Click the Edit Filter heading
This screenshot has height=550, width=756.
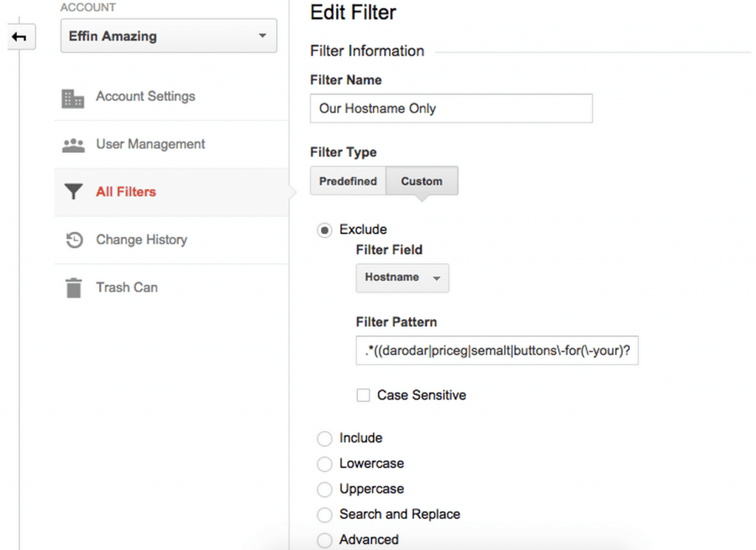[x=353, y=13]
